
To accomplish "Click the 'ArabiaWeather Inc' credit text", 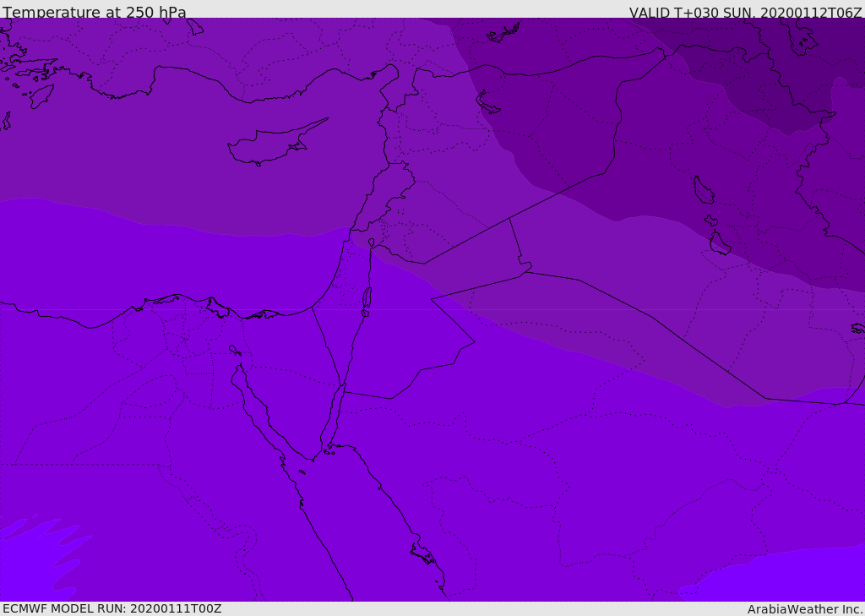I will click(805, 609).
